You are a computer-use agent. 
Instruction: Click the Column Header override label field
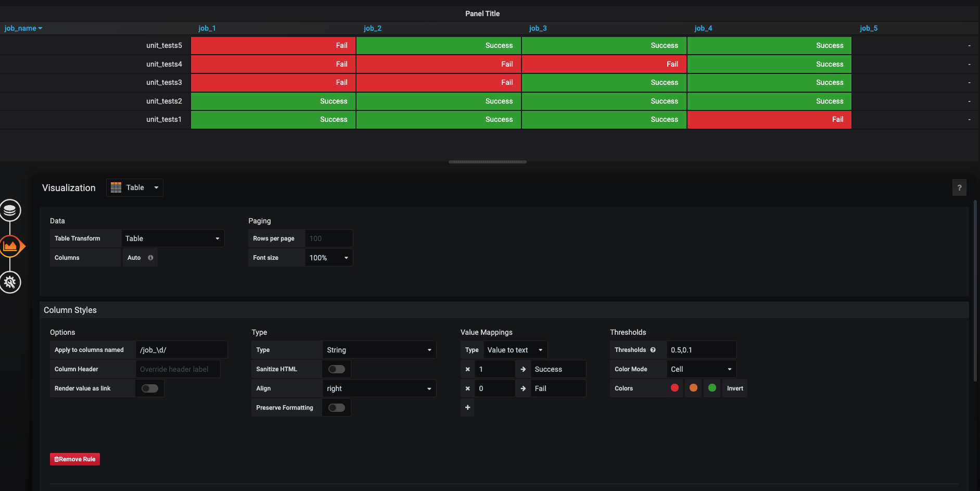pos(177,369)
